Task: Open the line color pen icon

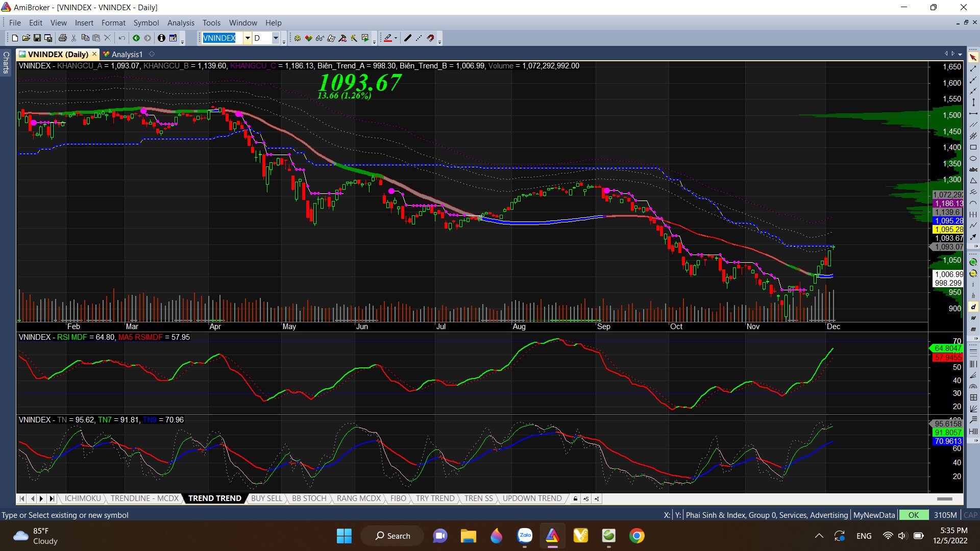Action: coord(388,38)
